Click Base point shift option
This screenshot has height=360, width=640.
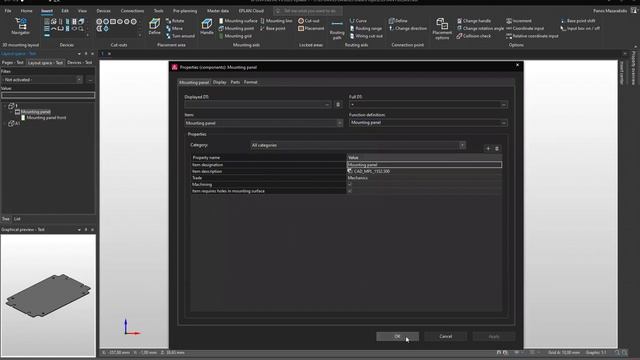point(578,20)
